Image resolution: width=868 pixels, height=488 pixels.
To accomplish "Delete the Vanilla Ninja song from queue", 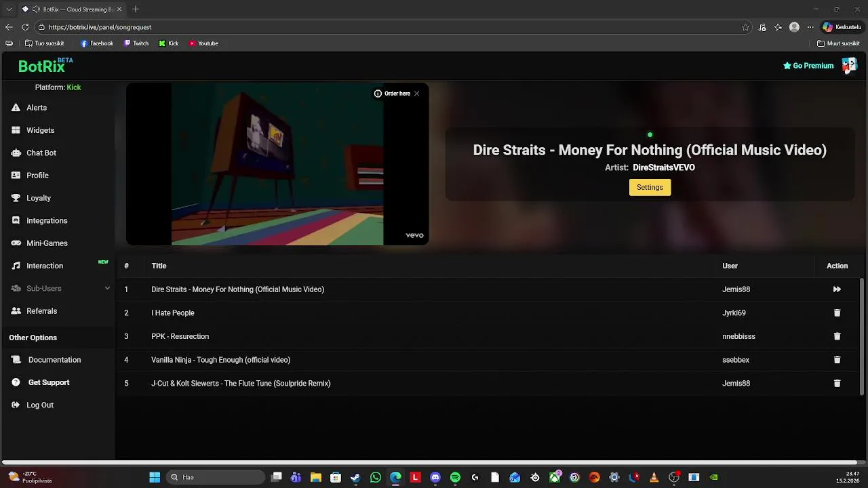I will click(837, 360).
